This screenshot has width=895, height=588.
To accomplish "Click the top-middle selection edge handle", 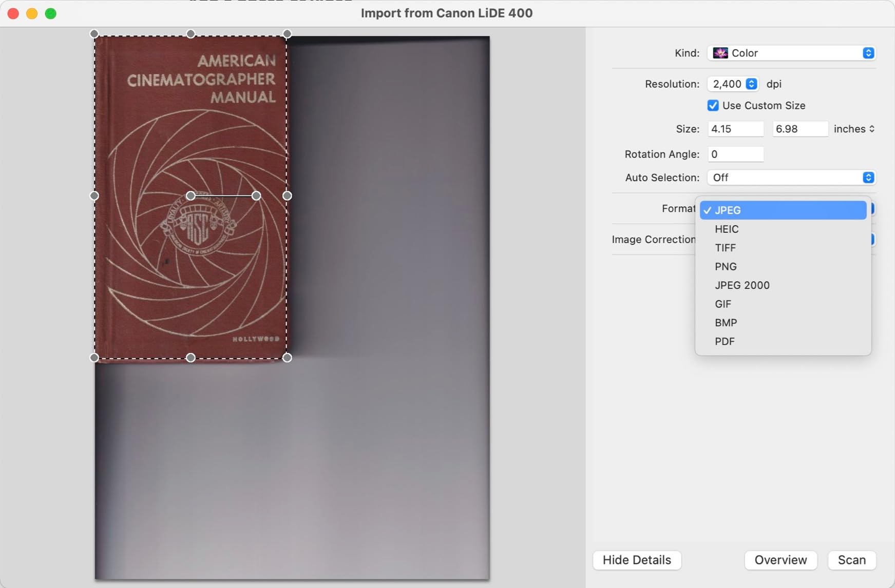I will (191, 34).
